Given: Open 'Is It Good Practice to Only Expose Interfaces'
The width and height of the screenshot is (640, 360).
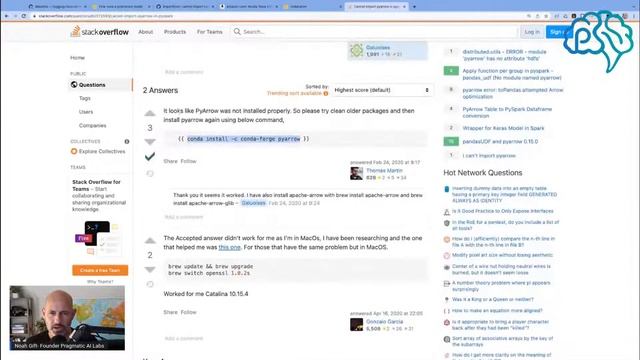Looking at the screenshot, I should 502,211.
